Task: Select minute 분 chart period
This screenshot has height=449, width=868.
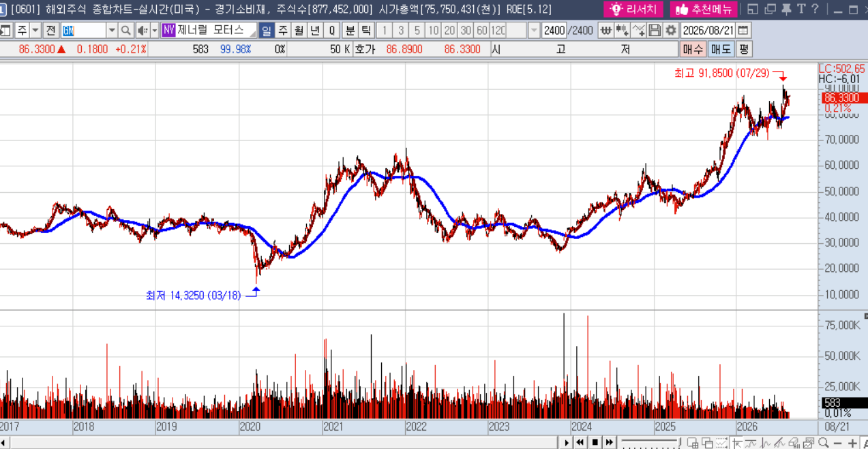Action: click(x=350, y=31)
